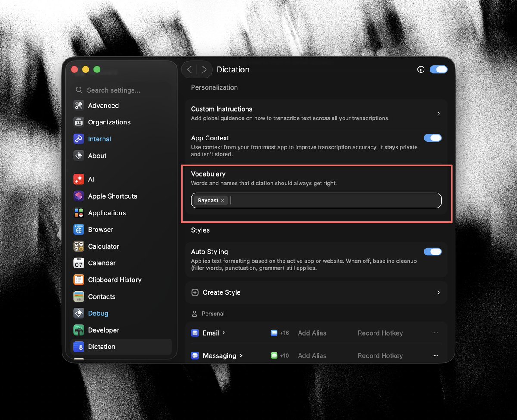Select the AI sparkle icon
517x420 pixels.
[x=78, y=179]
